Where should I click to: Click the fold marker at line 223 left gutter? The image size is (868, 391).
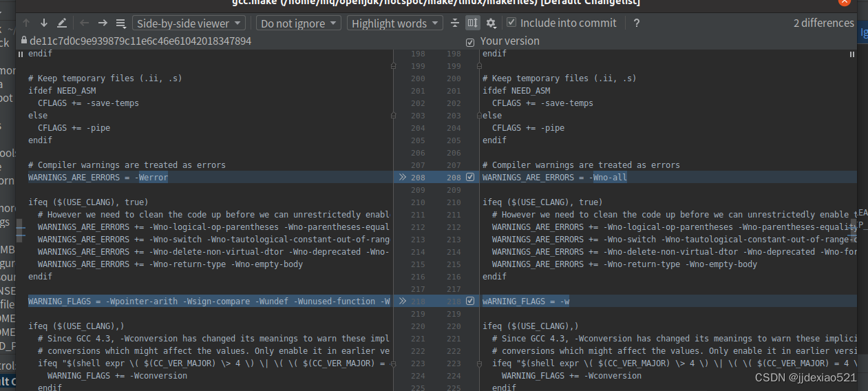[393, 363]
